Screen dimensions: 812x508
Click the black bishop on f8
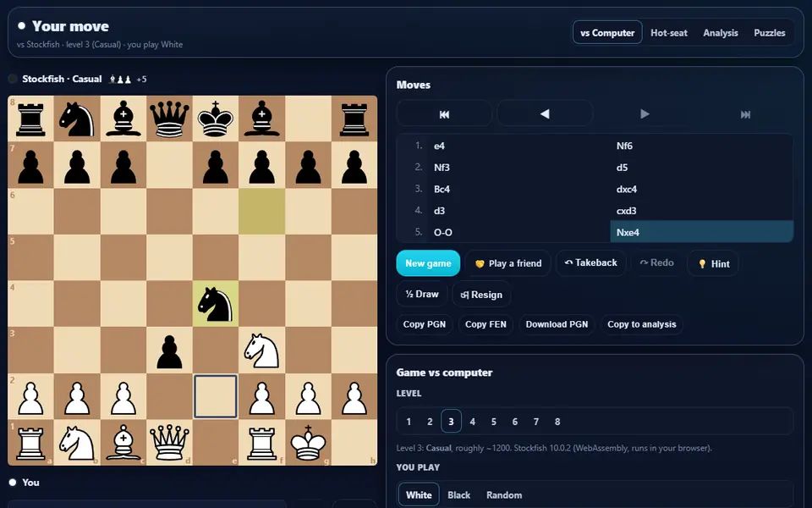click(261, 119)
